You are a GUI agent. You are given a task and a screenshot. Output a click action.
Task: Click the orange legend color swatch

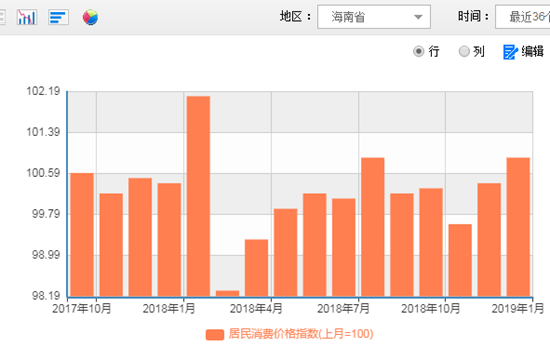pos(215,335)
